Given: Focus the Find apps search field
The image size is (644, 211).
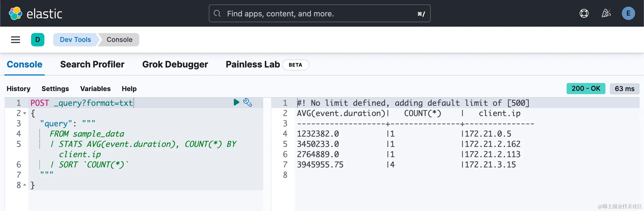Looking at the screenshot, I should 319,13.
